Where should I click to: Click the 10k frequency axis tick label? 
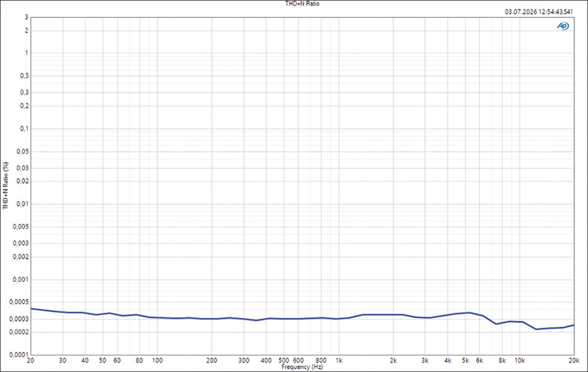click(x=519, y=360)
